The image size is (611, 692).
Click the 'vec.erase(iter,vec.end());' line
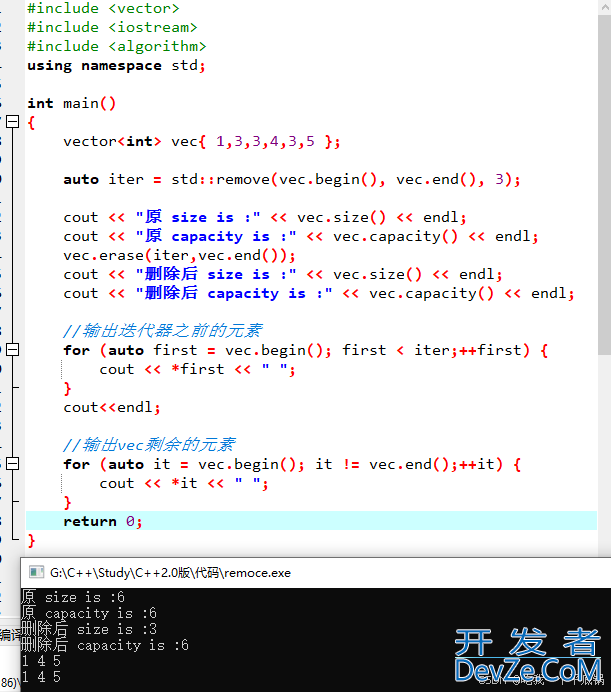pyautogui.click(x=179, y=256)
